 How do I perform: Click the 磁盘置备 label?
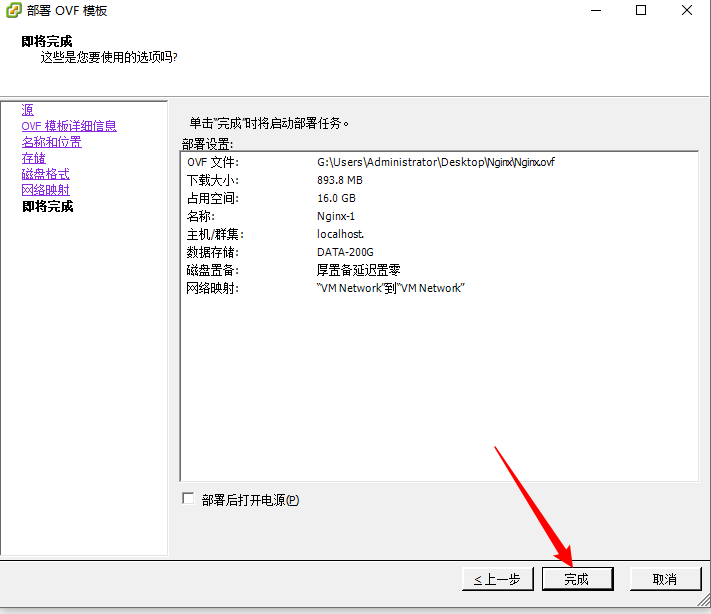[x=213, y=270]
